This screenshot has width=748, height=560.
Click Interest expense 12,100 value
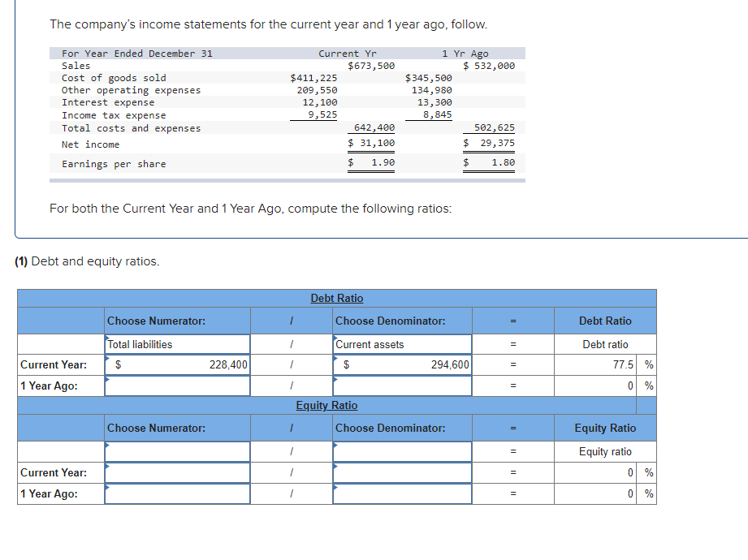point(320,102)
